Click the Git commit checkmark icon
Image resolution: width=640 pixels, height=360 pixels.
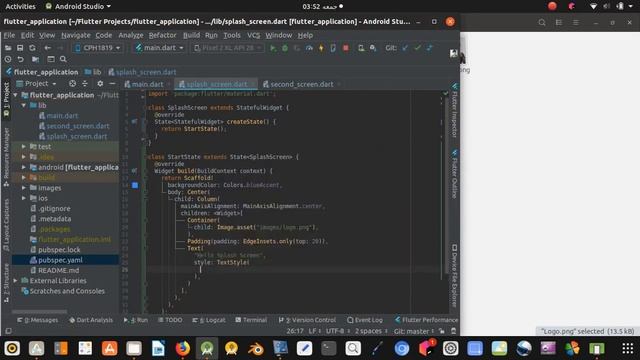(x=417, y=48)
